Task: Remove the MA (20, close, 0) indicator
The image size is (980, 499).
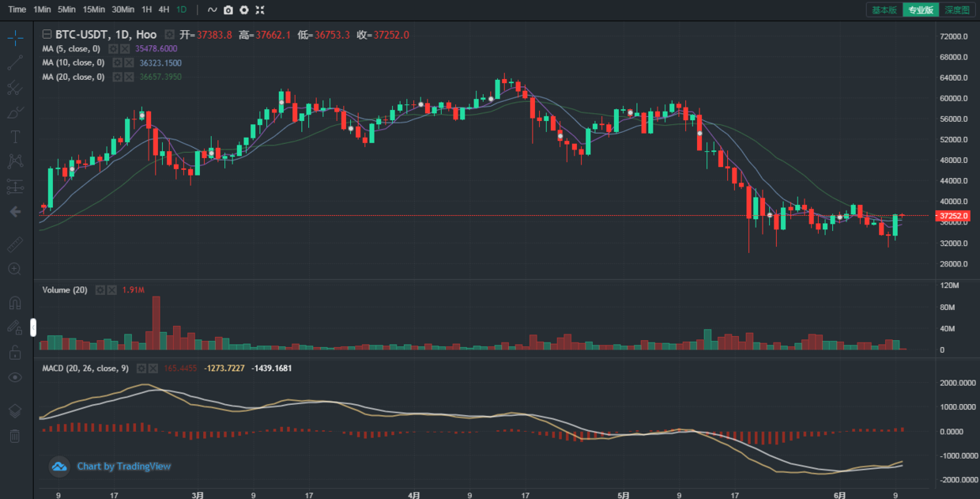Action: click(129, 77)
